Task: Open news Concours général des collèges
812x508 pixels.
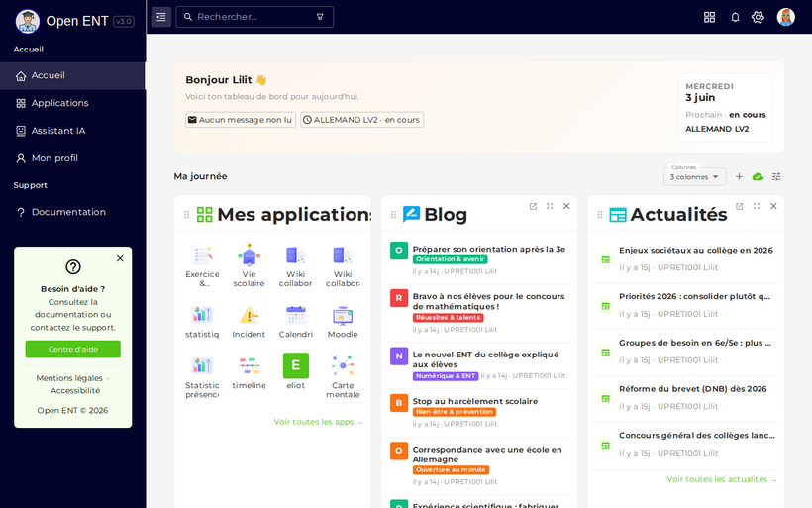Action: [x=697, y=436]
